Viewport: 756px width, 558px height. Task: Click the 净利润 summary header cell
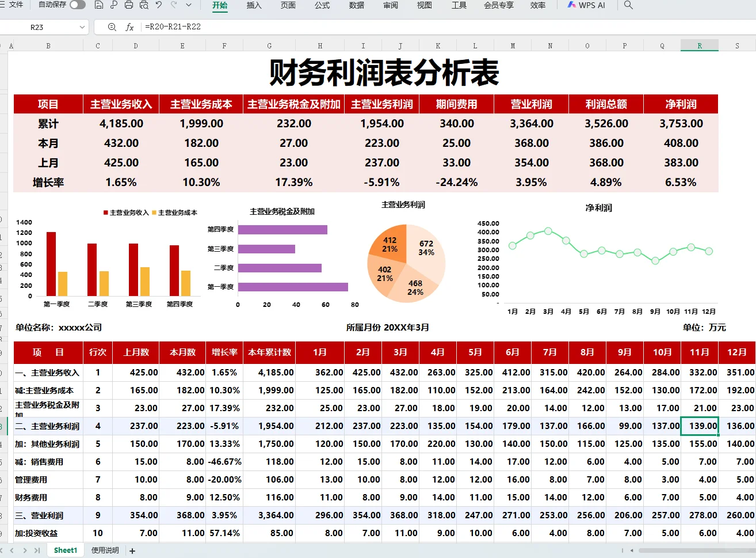coord(681,104)
